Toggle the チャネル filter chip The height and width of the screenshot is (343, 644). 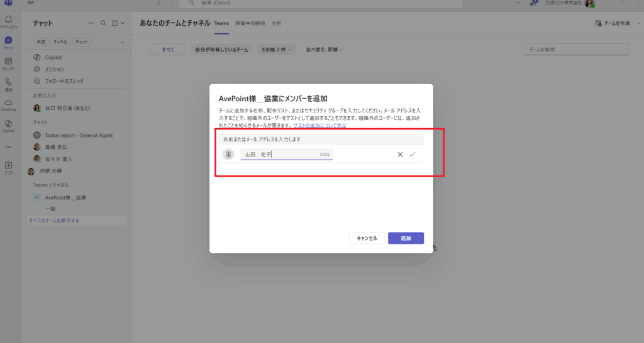pos(60,42)
